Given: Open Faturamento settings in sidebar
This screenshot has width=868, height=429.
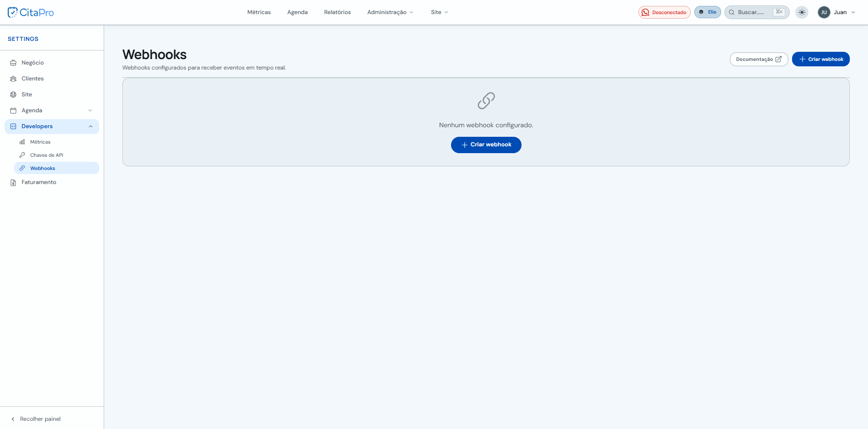Looking at the screenshot, I should pos(52,182).
